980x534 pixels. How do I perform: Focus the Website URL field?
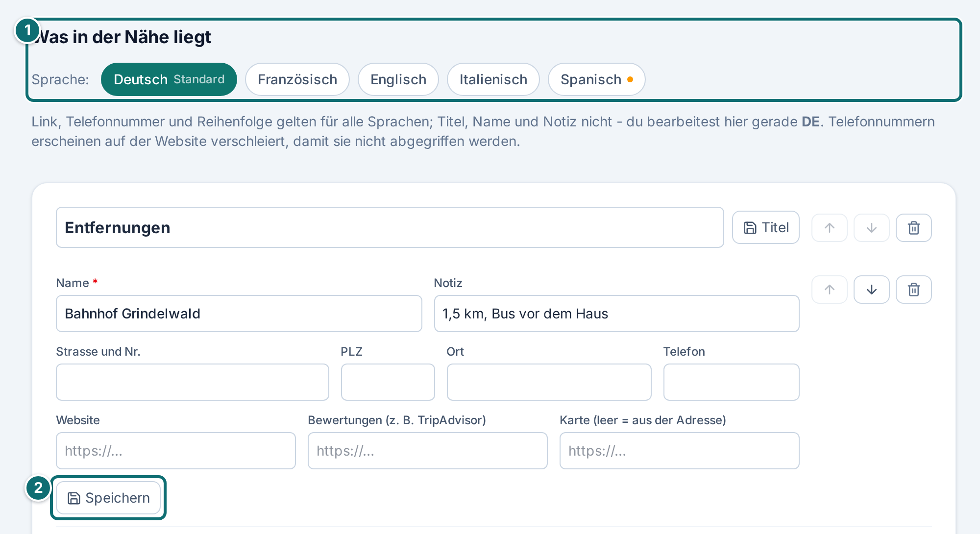[x=176, y=451]
